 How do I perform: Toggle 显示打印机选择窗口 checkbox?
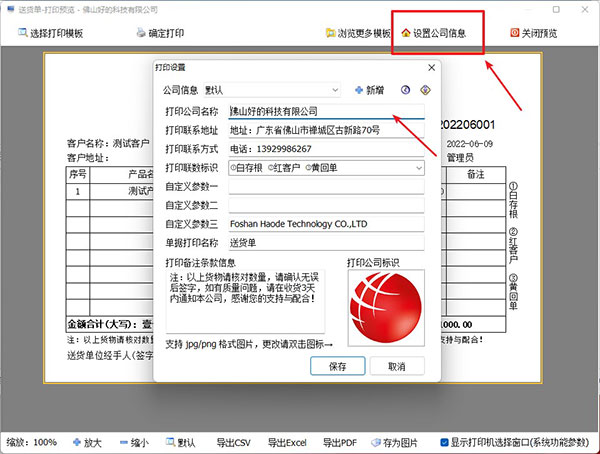click(x=441, y=441)
